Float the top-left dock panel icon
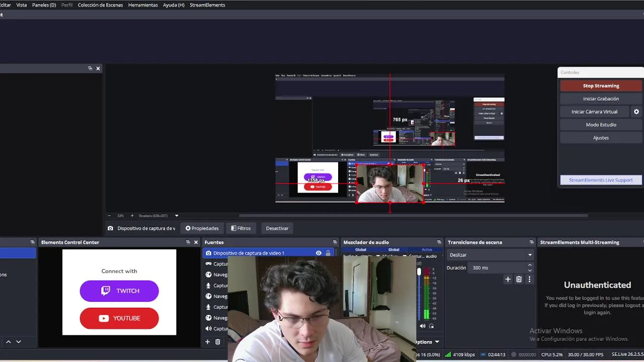This screenshot has width=644, height=362. coord(90,68)
